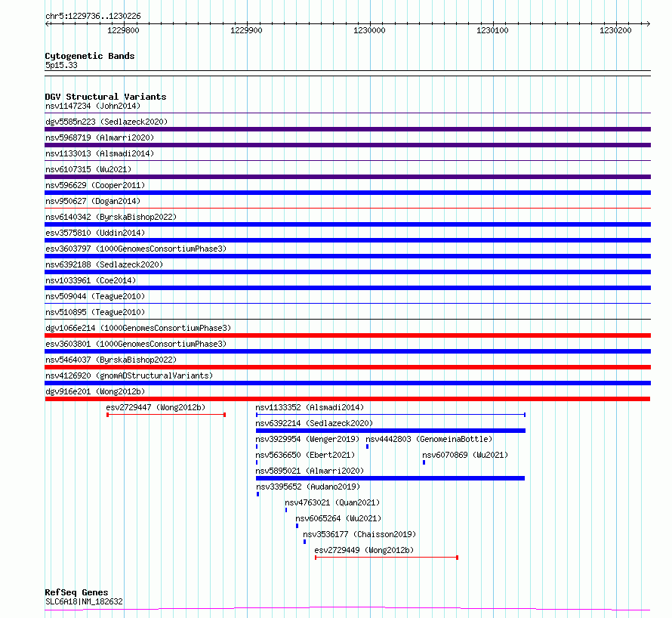This screenshot has height=618, width=672.
Task: Select nsv6107315 (Wu2021) label at top
Action: pyautogui.click(x=88, y=169)
